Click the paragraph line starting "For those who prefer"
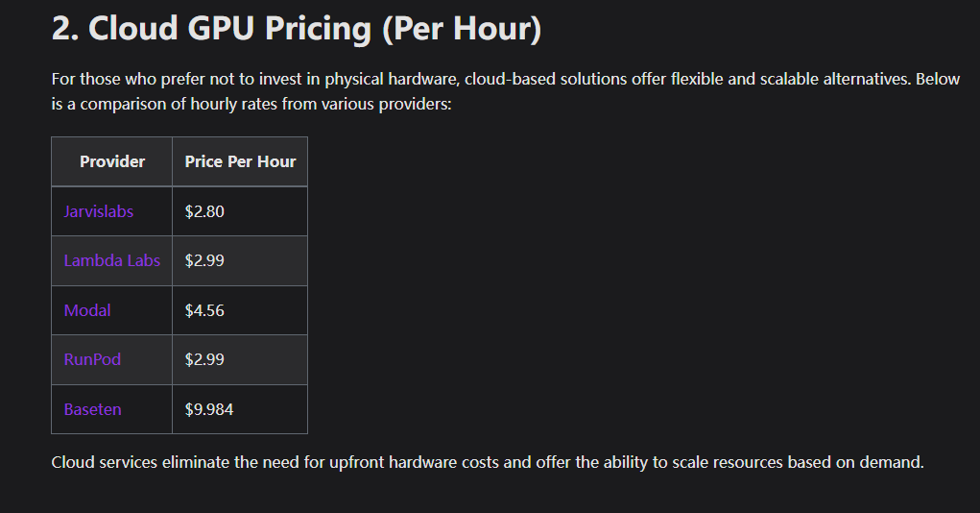This screenshot has height=513, width=980. point(505,79)
